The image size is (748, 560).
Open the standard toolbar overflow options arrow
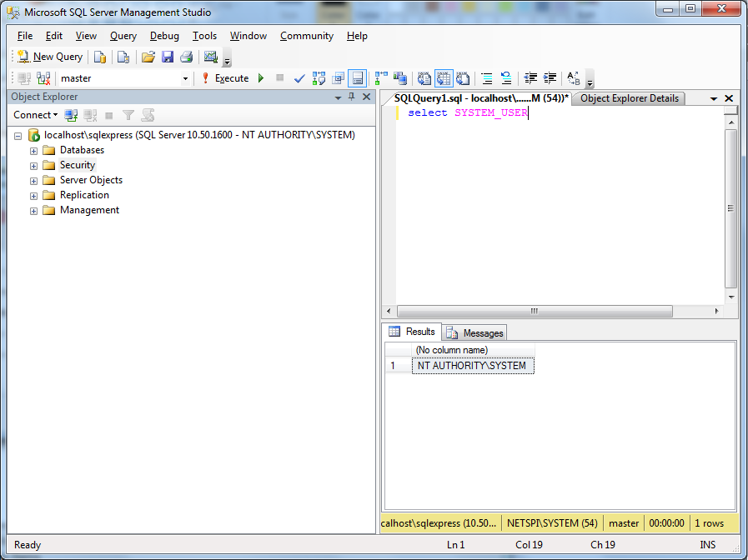[x=228, y=58]
